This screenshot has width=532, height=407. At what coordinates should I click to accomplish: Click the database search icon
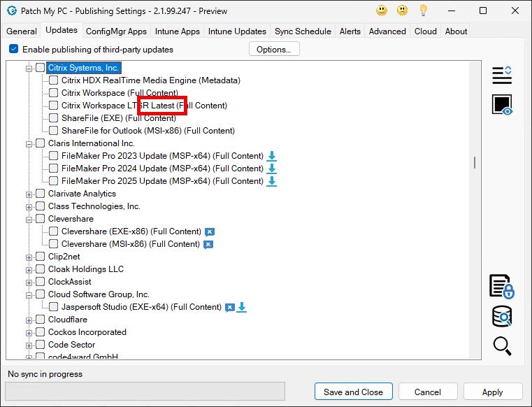(502, 316)
